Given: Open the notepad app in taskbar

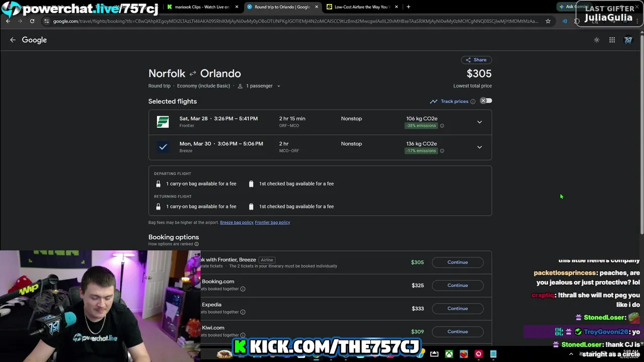Looking at the screenshot, I should point(493,354).
